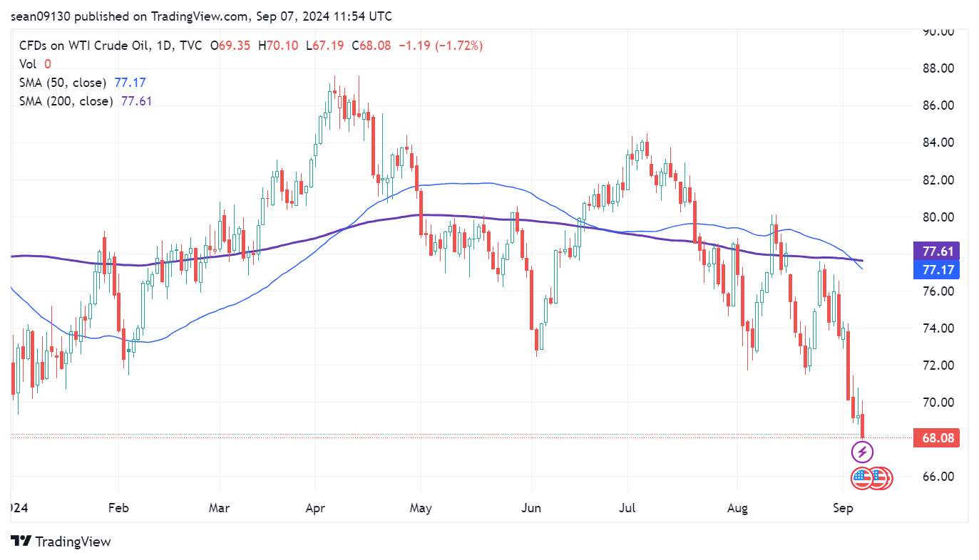Click the Vol indicator legend label
The width and height of the screenshot is (979, 560).
(27, 64)
